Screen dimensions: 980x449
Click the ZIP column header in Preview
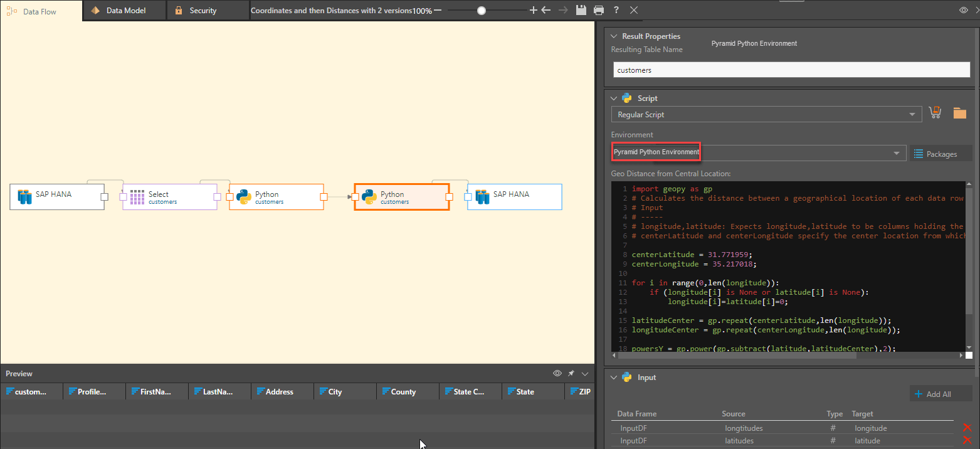(579, 392)
